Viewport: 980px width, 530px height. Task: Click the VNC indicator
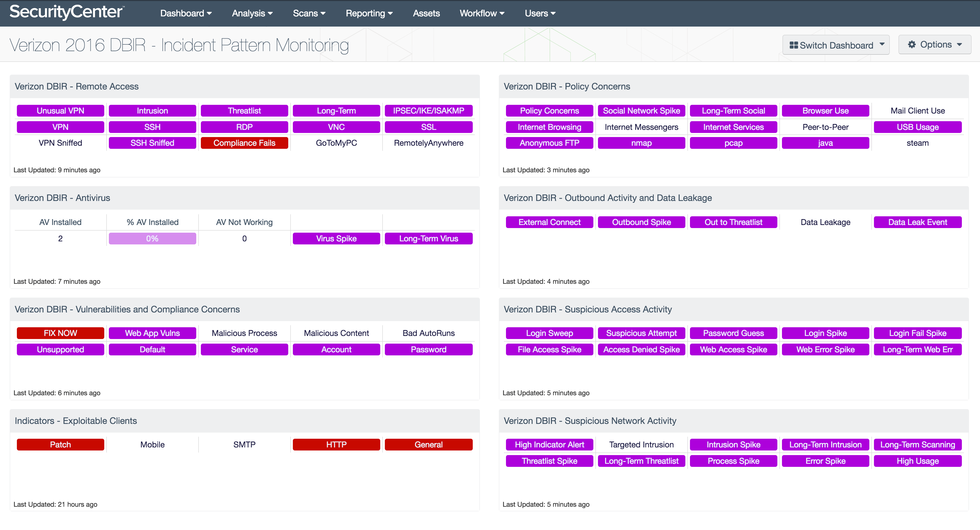click(337, 127)
